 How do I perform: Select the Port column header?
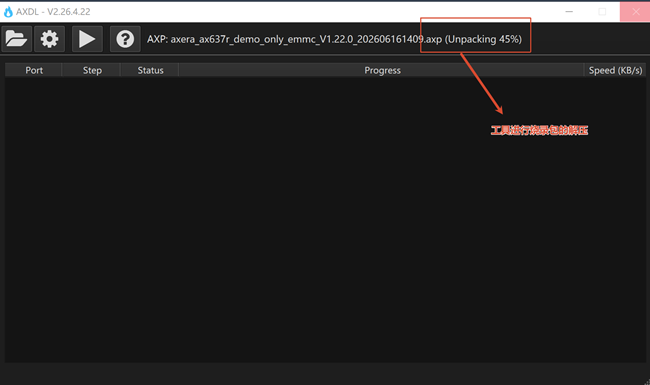[x=34, y=70]
